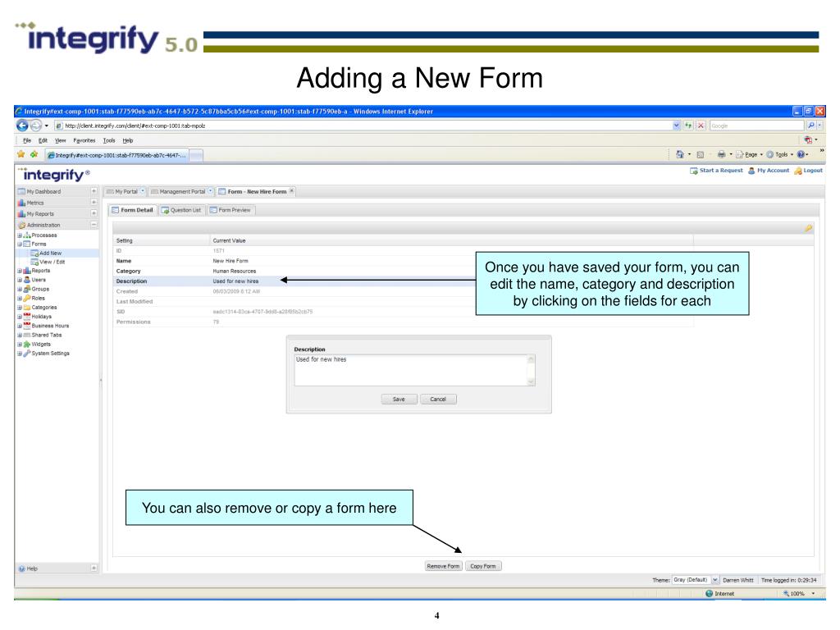840x630 pixels.
Task: Select the Form Detail tab
Action: (x=133, y=210)
